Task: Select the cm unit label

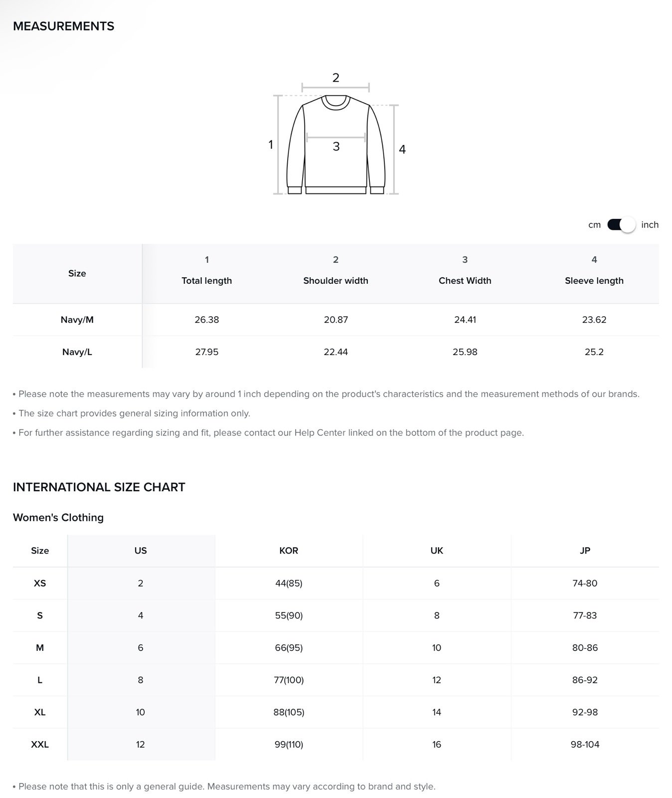Action: (594, 225)
